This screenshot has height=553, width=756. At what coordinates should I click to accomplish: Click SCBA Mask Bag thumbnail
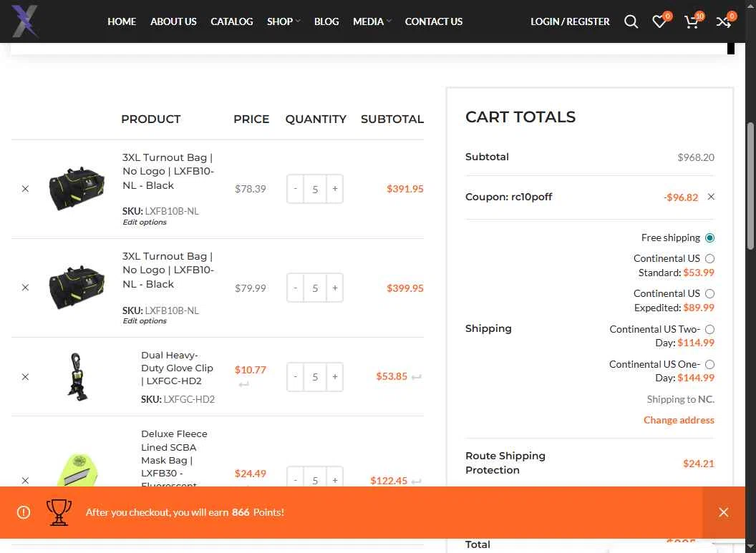[x=77, y=471]
